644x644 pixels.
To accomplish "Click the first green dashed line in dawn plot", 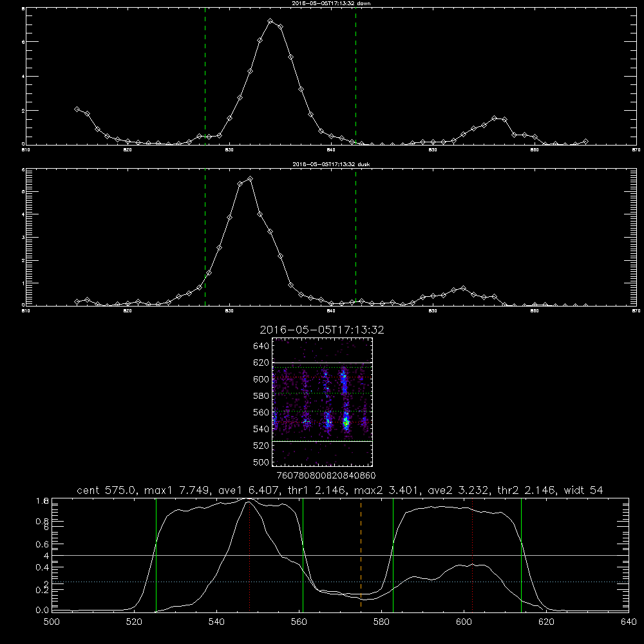I will click(x=205, y=77).
